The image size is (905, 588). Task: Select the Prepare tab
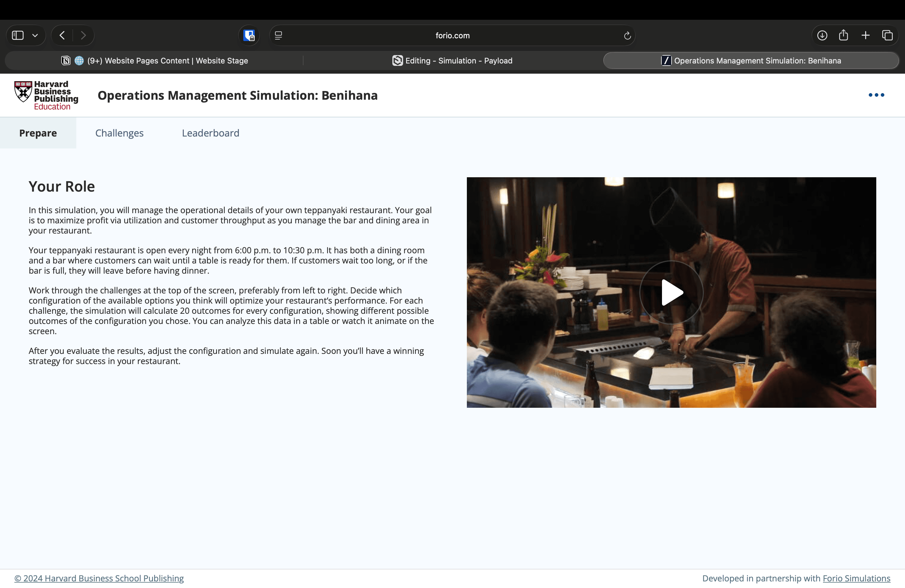[38, 133]
